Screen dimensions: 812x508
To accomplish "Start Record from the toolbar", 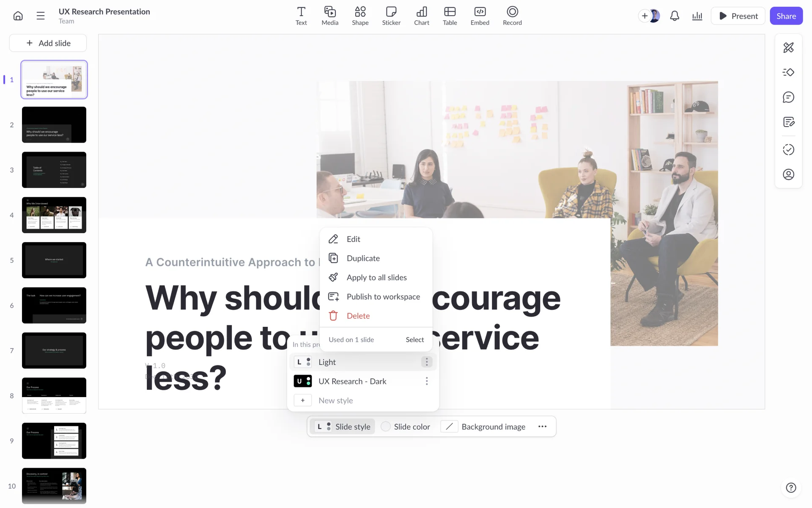I will [512, 16].
